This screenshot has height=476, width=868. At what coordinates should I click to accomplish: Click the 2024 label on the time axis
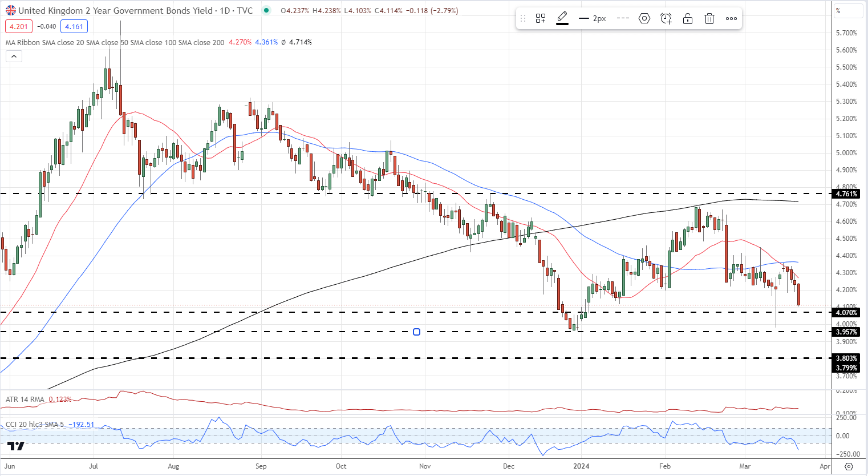(581, 466)
